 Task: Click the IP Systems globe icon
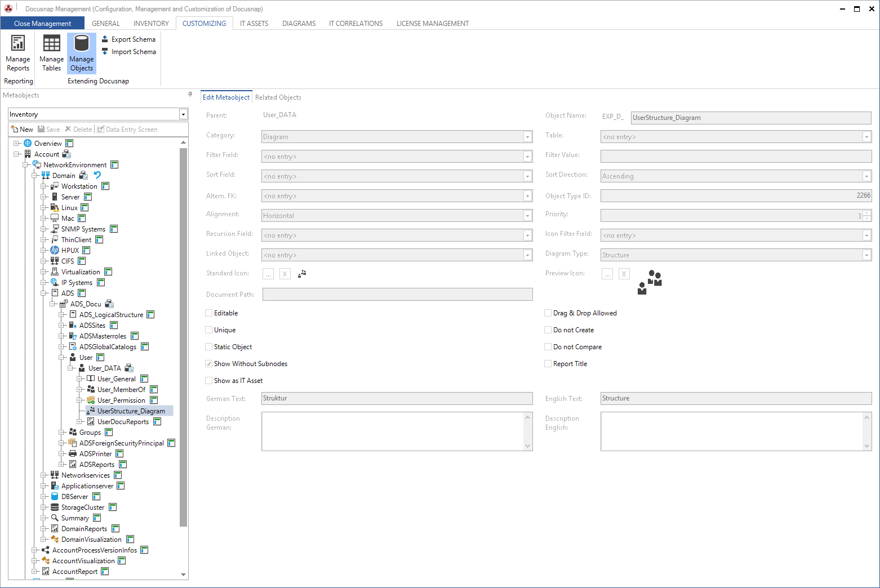(55, 283)
